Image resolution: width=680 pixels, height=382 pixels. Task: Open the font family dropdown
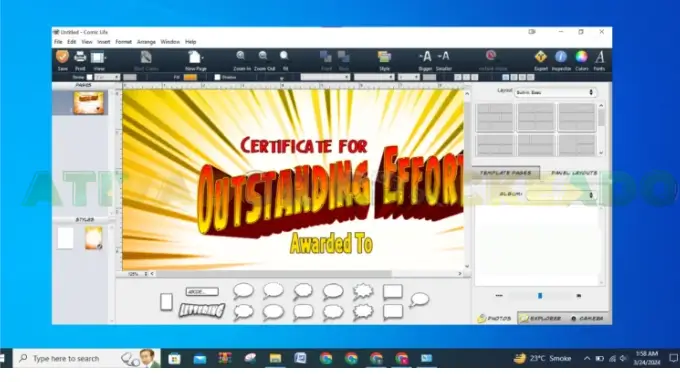325,77
